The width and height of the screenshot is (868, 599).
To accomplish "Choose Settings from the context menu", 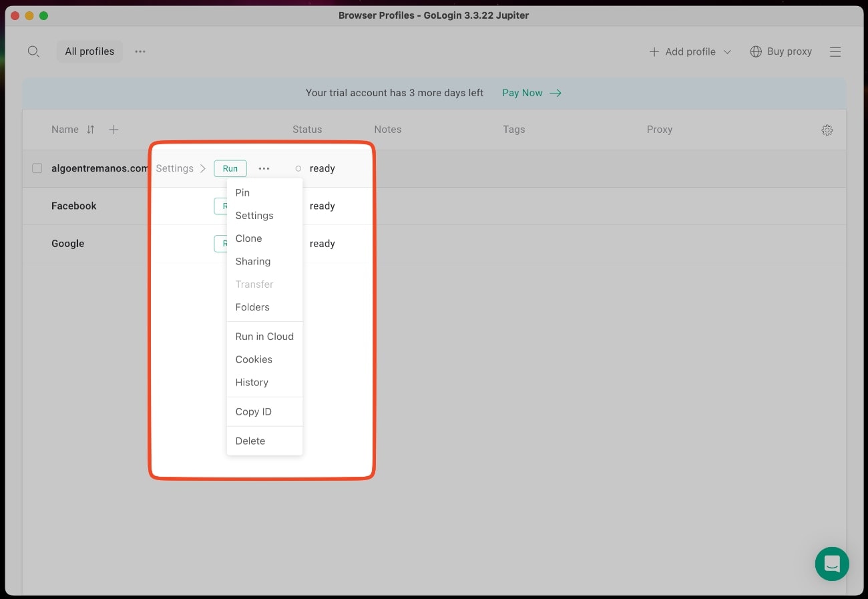I will tap(264, 216).
